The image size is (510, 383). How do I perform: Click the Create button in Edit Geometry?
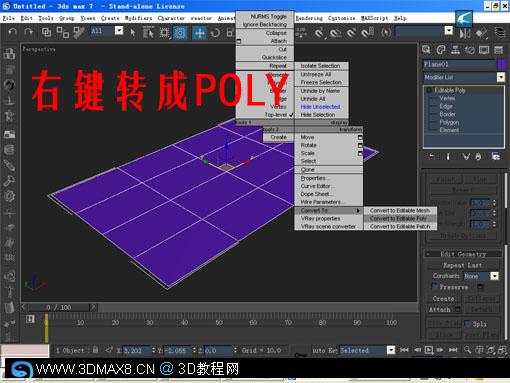click(x=443, y=298)
